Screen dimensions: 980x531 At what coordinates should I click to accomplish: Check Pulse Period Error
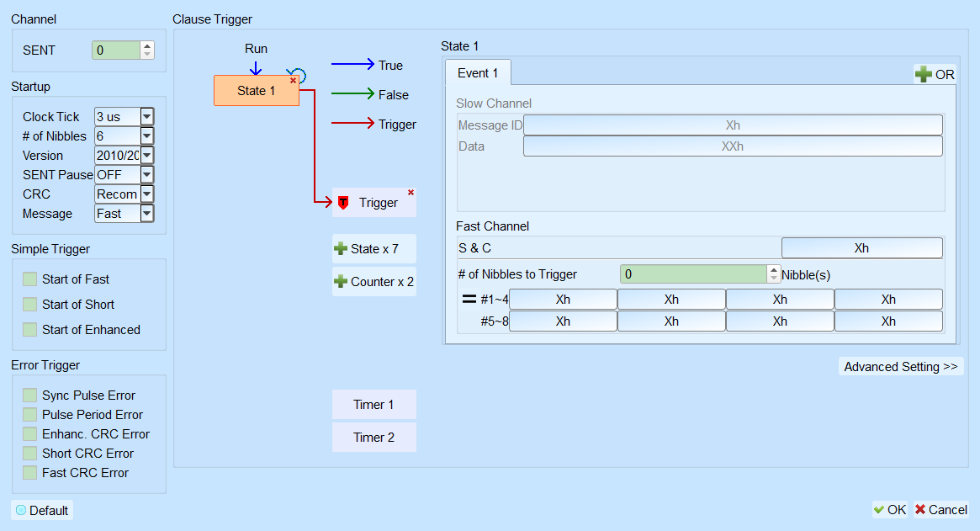tap(29, 415)
